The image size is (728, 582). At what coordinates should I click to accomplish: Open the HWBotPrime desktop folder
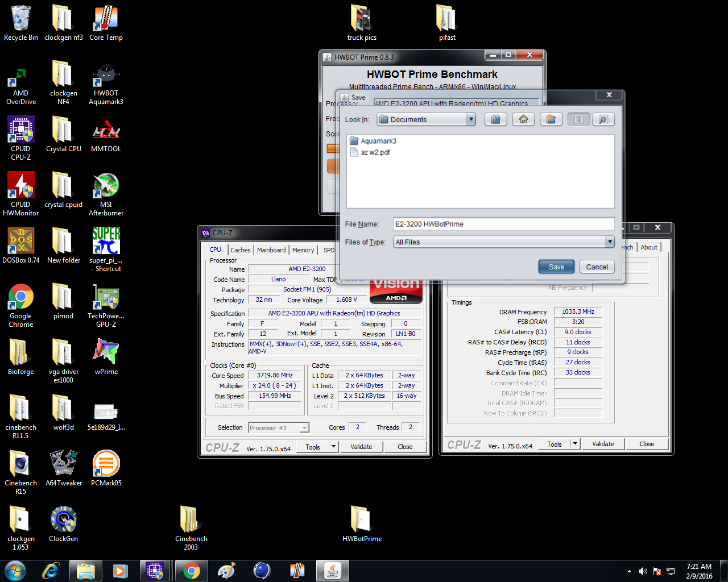362,524
